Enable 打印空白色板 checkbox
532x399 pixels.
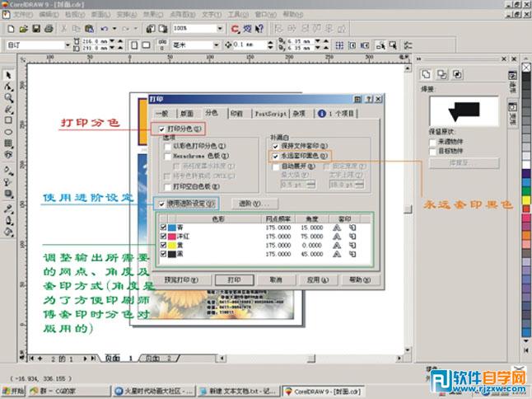coord(167,187)
